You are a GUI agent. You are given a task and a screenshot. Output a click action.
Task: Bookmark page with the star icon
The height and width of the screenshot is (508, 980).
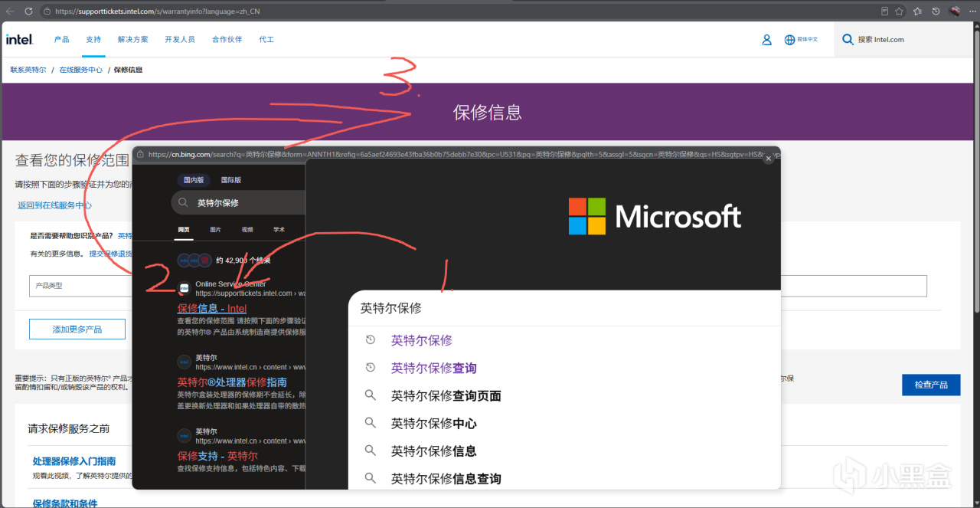click(900, 11)
